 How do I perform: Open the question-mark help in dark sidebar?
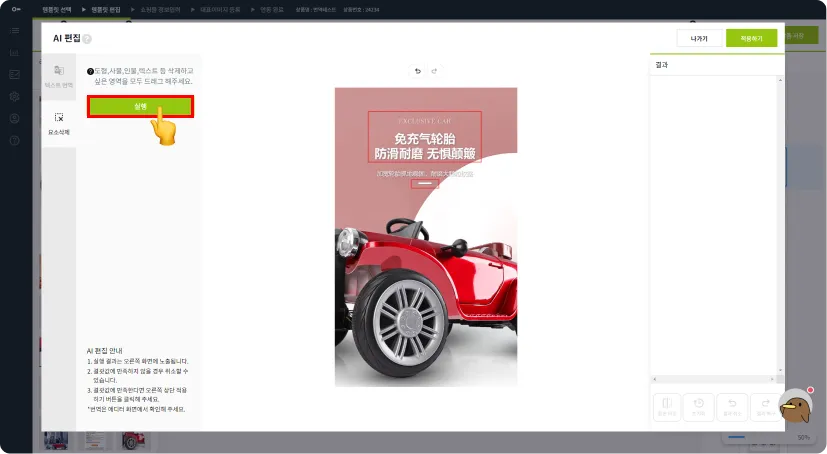point(15,140)
